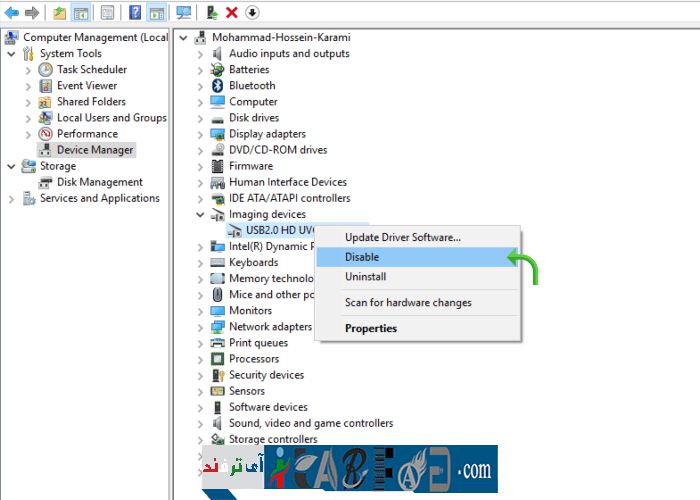
Task: Choose Update Driver Software from context menu
Action: point(402,237)
